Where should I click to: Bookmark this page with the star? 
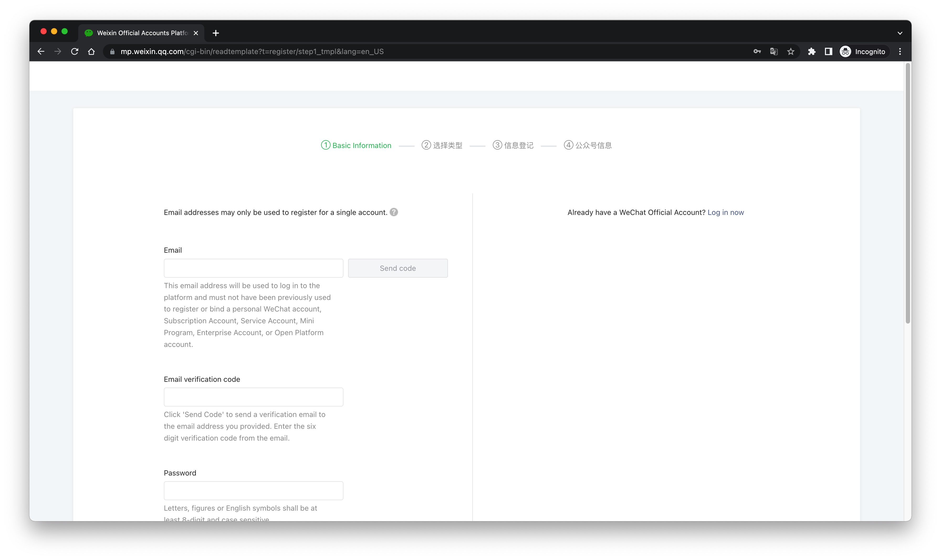(x=791, y=52)
